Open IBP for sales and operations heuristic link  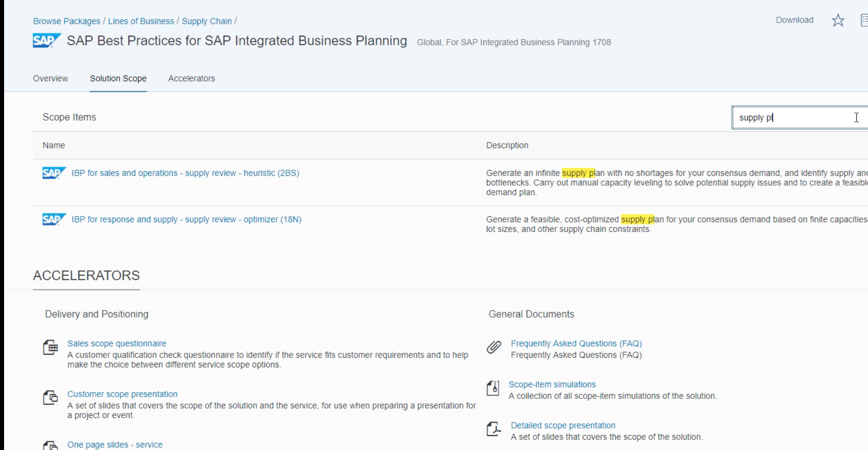click(185, 173)
